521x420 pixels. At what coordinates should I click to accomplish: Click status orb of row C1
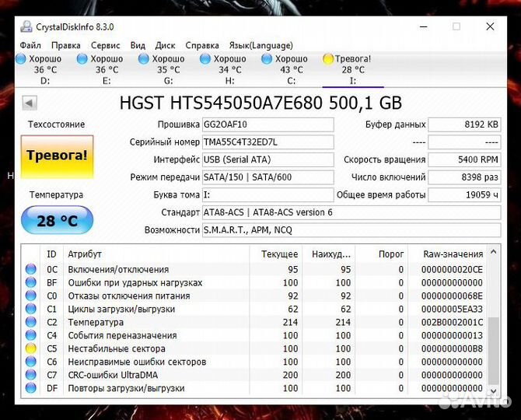click(x=31, y=309)
